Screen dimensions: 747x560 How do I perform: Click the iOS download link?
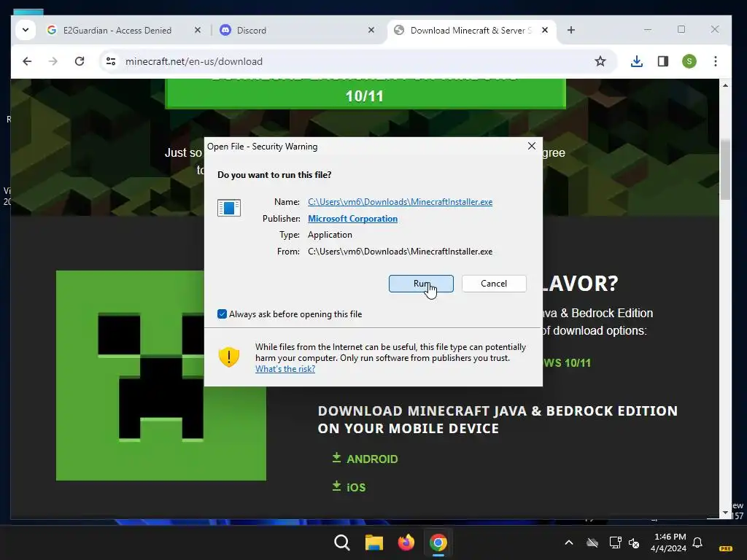(x=356, y=487)
